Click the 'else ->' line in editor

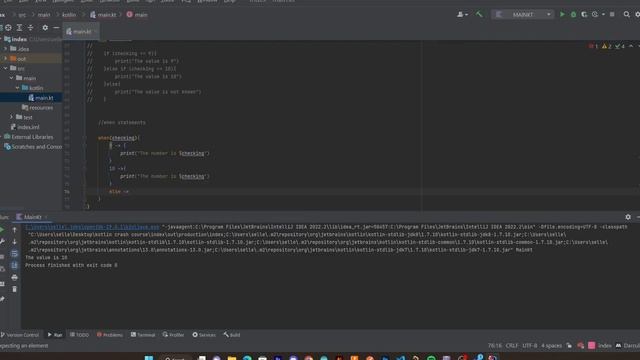119,191
